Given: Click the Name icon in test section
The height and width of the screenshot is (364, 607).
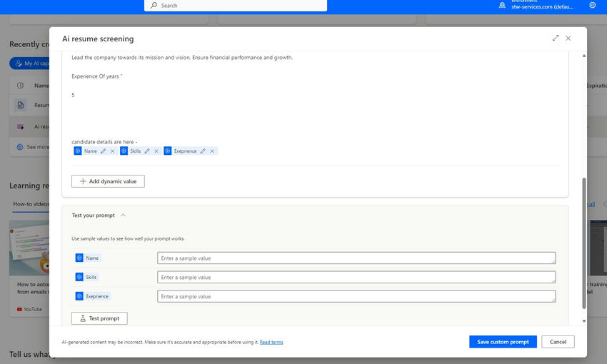Looking at the screenshot, I should [x=79, y=258].
